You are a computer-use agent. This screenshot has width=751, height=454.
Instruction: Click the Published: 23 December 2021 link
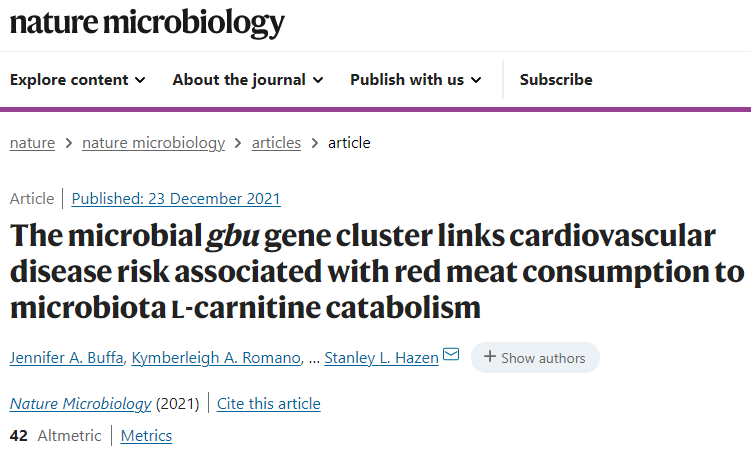tap(176, 199)
